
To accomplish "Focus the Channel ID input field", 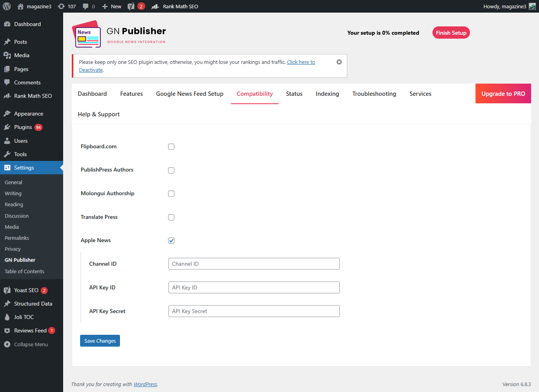I will point(254,264).
